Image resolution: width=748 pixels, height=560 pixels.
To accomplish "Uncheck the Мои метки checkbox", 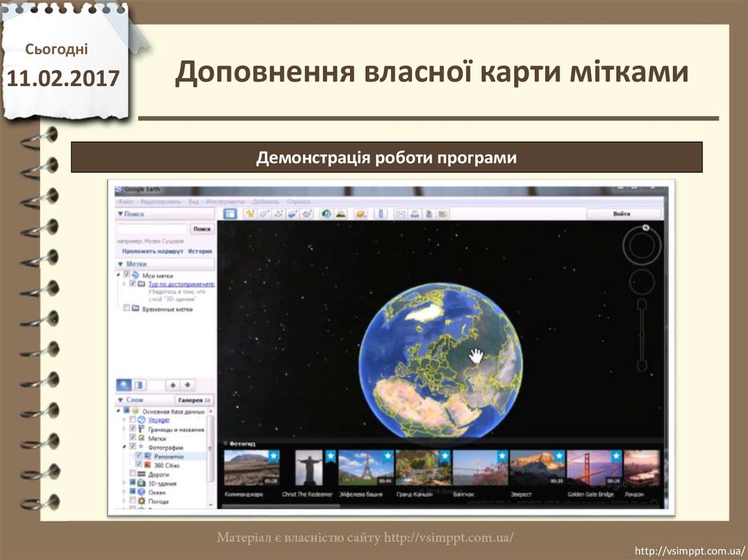I will coord(127,275).
